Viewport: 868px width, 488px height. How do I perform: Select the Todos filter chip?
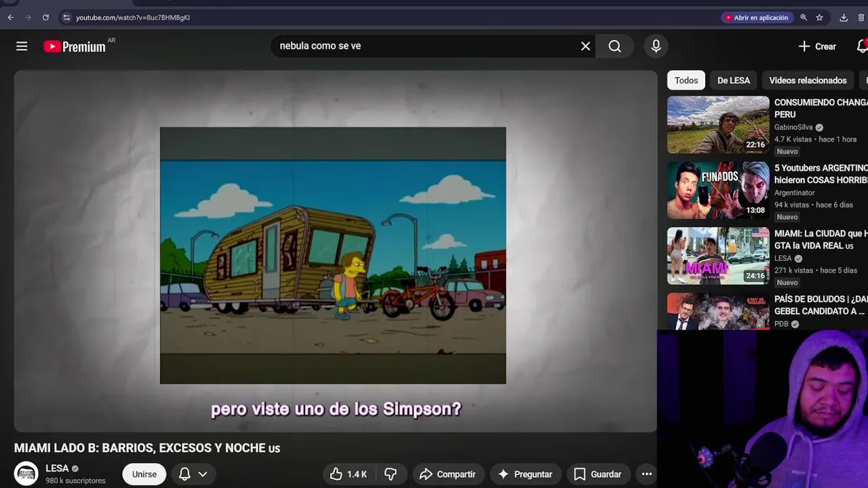click(x=686, y=80)
